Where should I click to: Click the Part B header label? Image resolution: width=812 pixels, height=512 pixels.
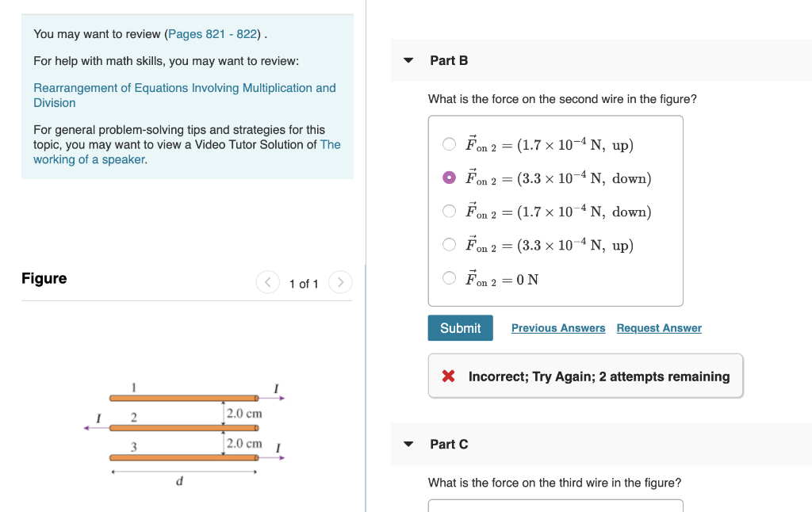(x=450, y=60)
